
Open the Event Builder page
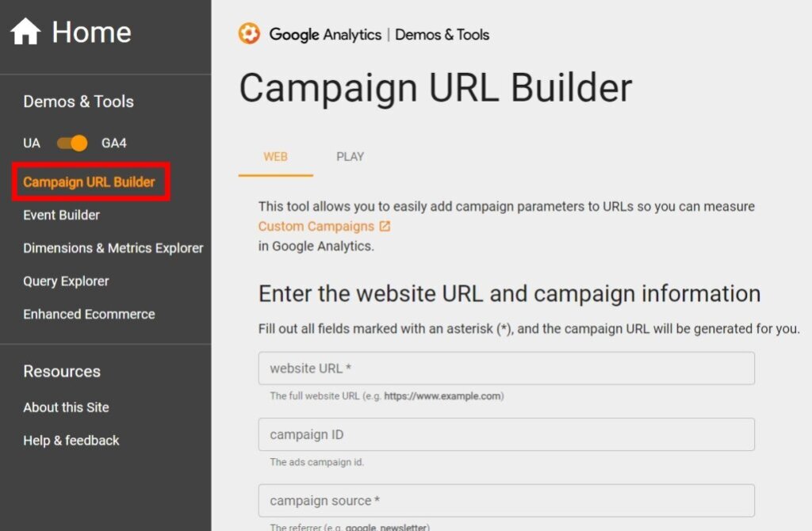(60, 215)
